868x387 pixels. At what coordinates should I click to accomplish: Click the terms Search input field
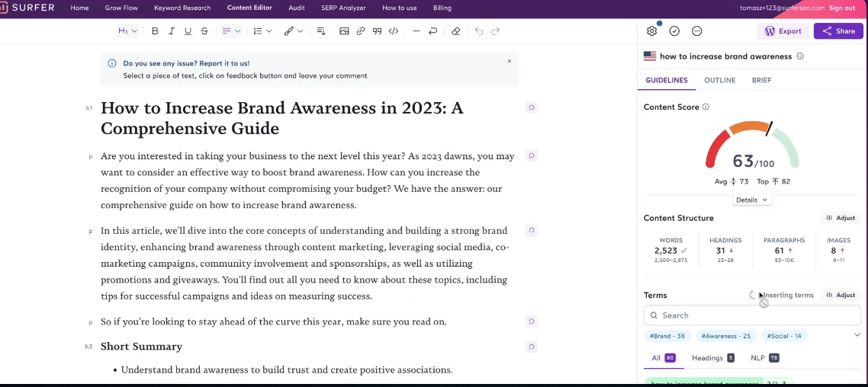click(752, 315)
